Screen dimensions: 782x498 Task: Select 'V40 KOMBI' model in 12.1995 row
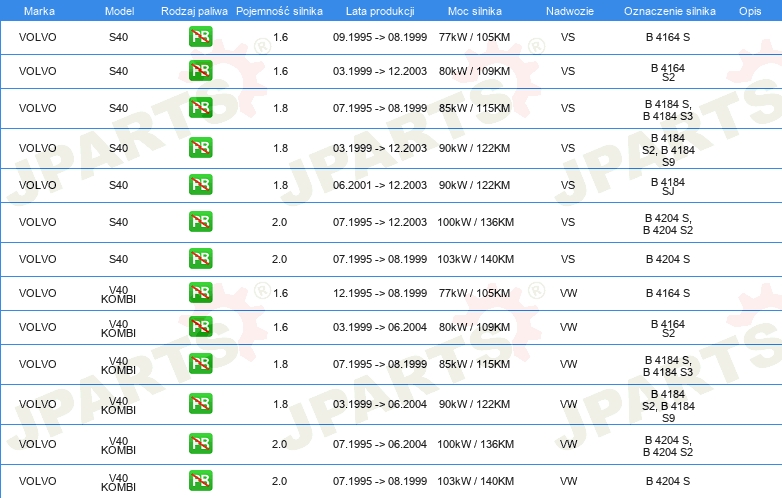118,294
